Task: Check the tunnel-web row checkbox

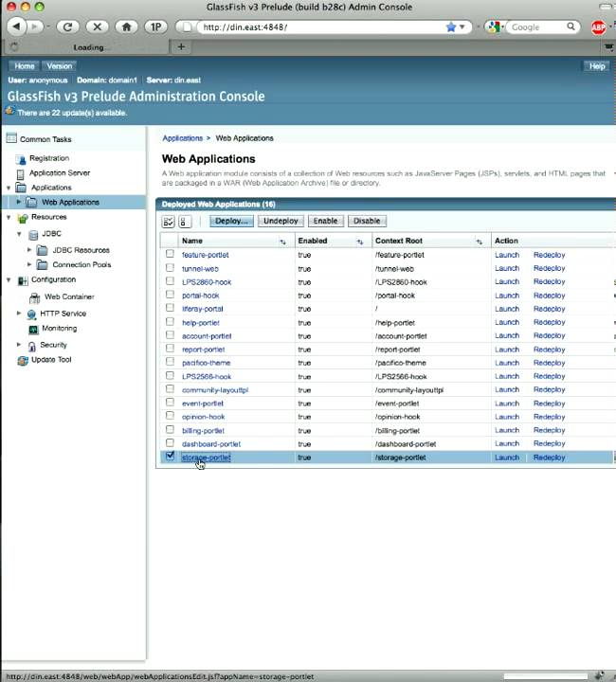Action: [x=170, y=267]
